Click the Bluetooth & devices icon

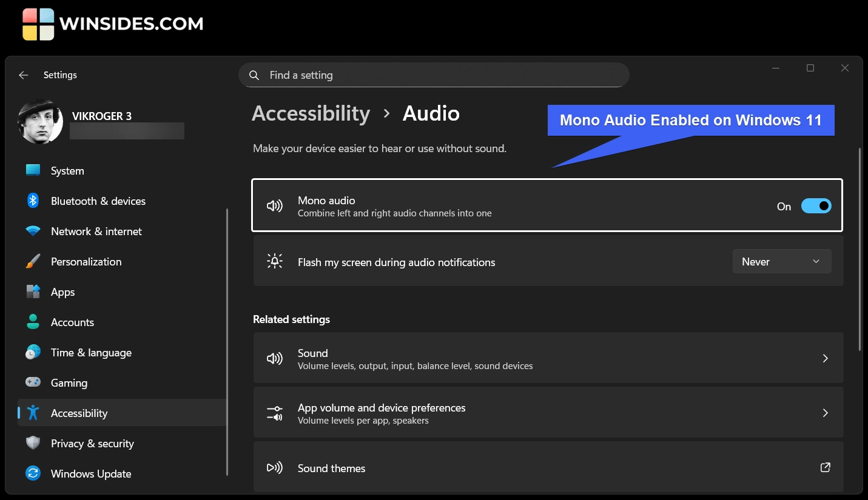point(33,201)
